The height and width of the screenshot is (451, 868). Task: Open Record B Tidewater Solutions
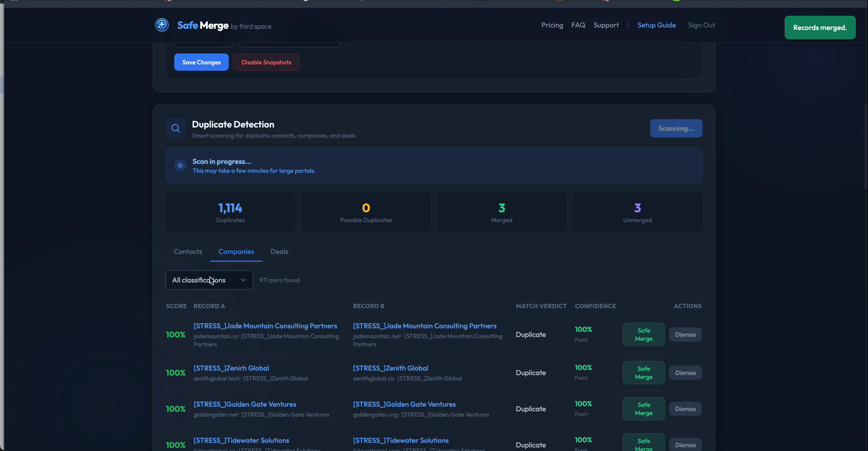[401, 440]
